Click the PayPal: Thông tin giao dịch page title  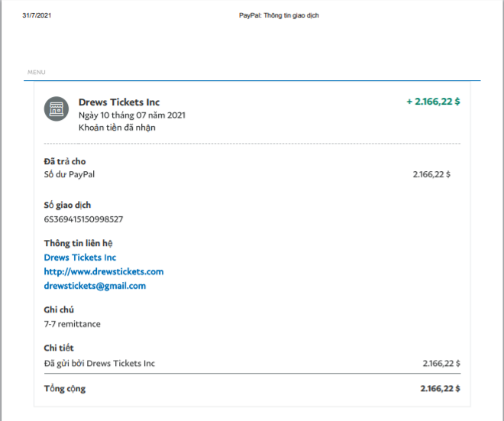pyautogui.click(x=279, y=15)
